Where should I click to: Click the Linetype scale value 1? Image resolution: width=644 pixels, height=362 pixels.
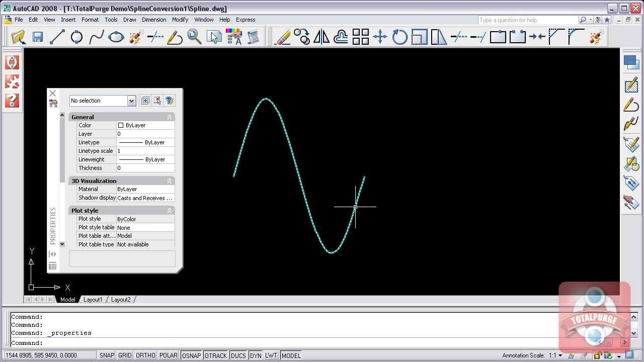145,151
